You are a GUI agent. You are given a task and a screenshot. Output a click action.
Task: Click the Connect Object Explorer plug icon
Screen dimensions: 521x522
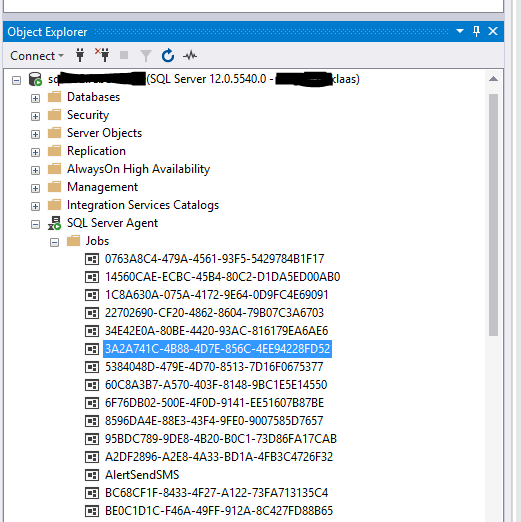coord(80,55)
